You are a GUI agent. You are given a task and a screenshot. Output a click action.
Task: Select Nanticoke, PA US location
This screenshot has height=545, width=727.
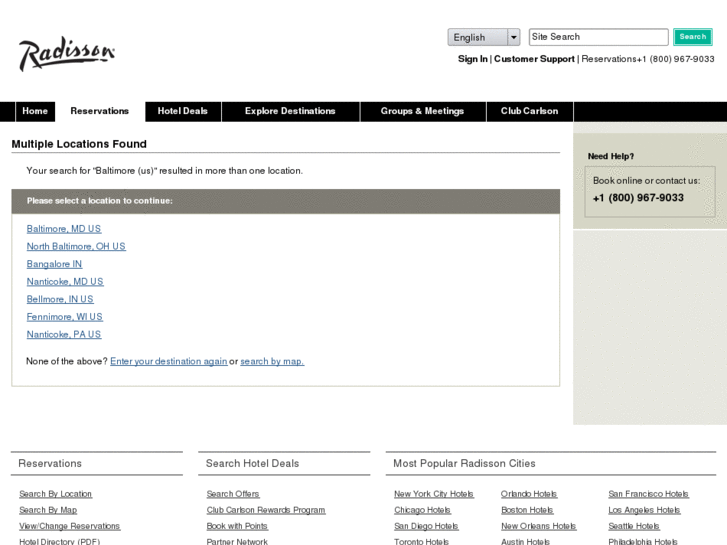pyautogui.click(x=64, y=334)
